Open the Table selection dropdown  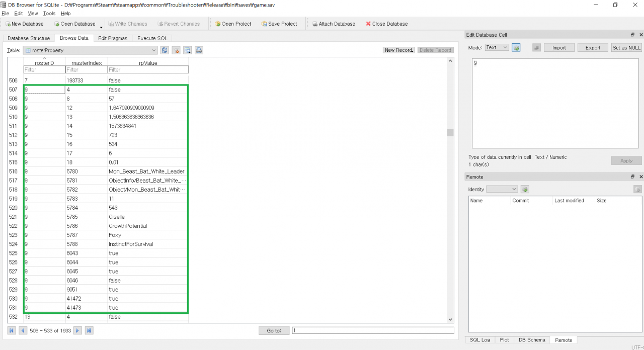click(x=154, y=50)
